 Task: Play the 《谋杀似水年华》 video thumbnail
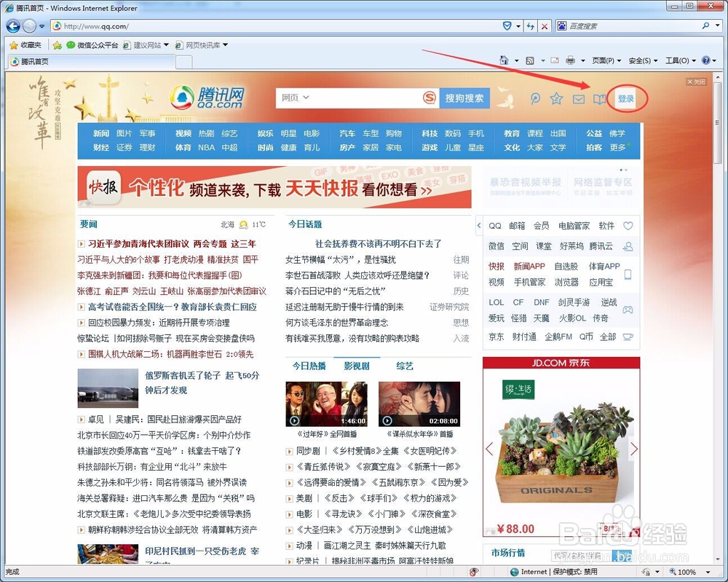click(x=419, y=404)
